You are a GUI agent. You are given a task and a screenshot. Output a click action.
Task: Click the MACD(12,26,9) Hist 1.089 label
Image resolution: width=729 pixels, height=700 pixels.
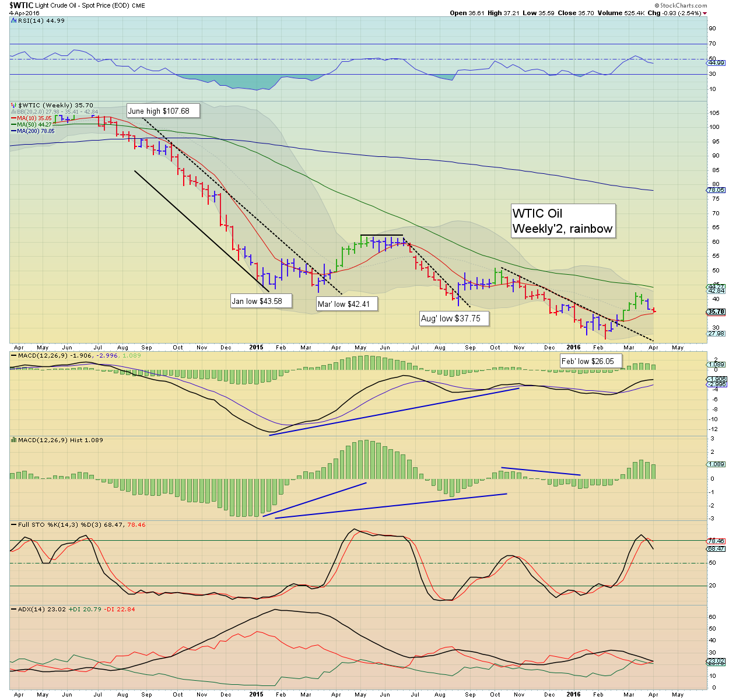click(x=60, y=440)
